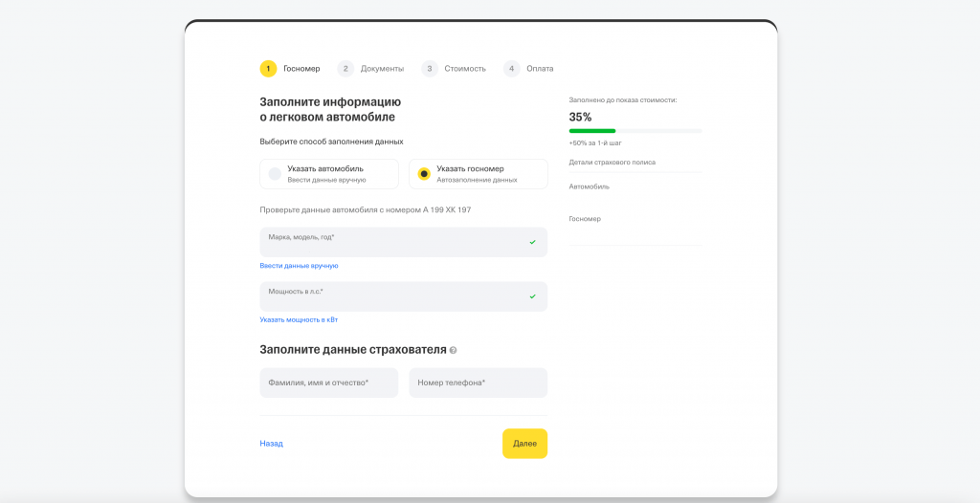Click green checkmark in Мощность field

pos(532,296)
